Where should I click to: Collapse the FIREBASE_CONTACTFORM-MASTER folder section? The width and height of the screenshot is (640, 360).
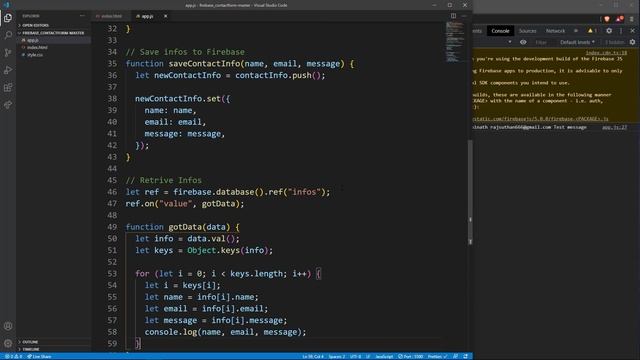pyautogui.click(x=53, y=33)
